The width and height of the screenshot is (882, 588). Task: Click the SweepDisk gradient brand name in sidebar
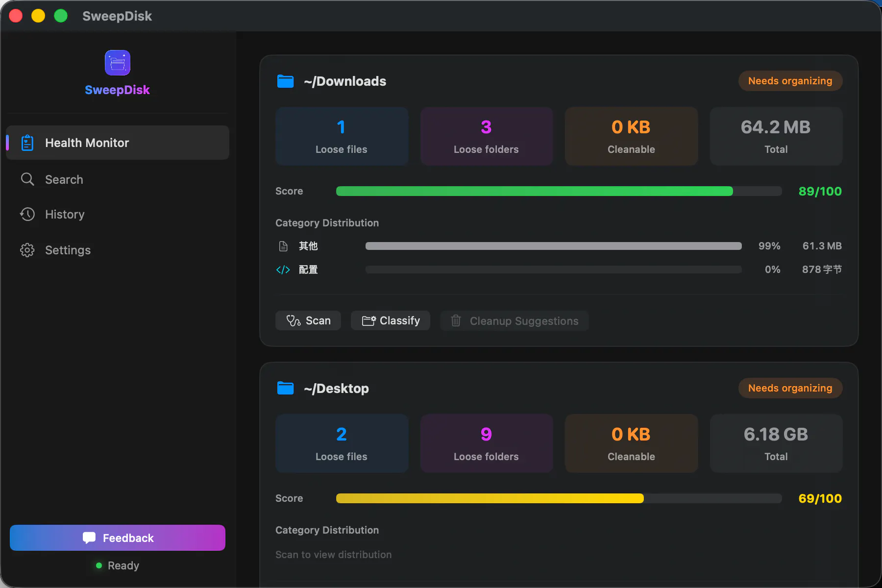coord(118,90)
